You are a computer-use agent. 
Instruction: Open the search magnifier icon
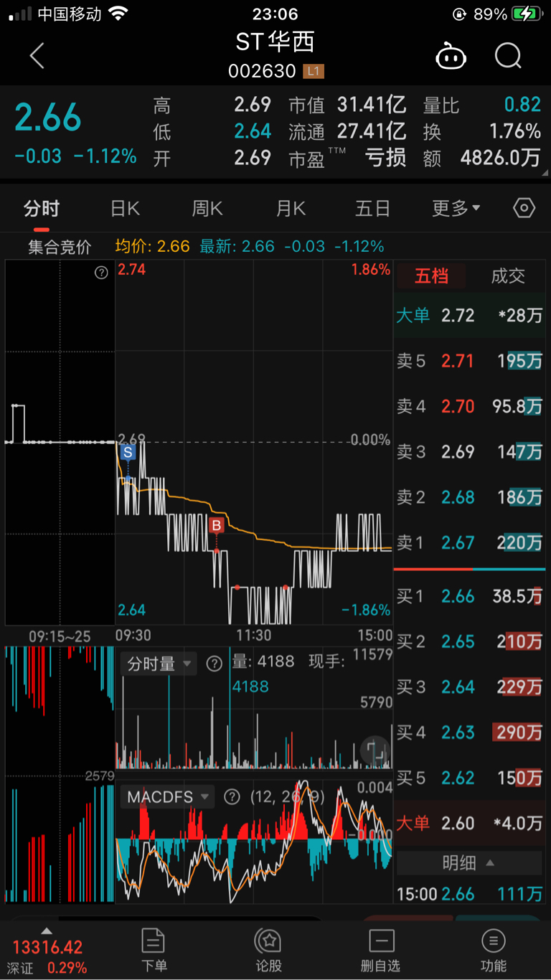(x=508, y=56)
